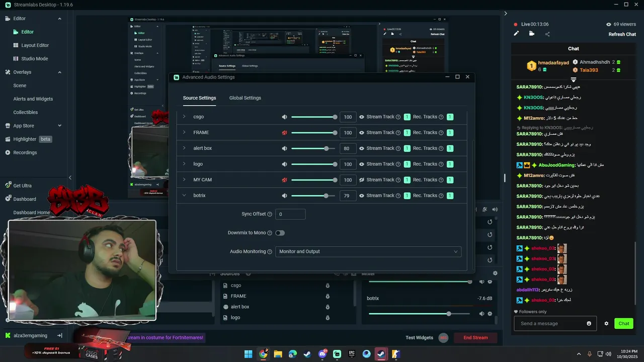Toggle logo Rec. Tracks 1 box

(x=450, y=164)
